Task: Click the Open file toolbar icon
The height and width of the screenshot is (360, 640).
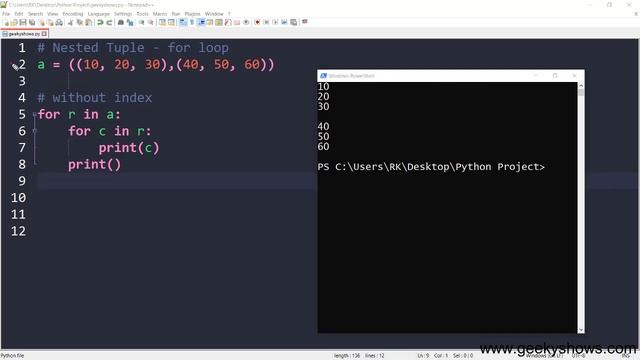Action: tap(14, 22)
